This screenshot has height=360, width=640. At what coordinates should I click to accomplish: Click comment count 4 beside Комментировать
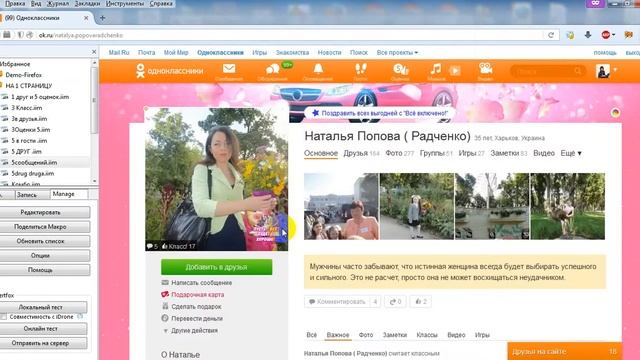coord(375,302)
